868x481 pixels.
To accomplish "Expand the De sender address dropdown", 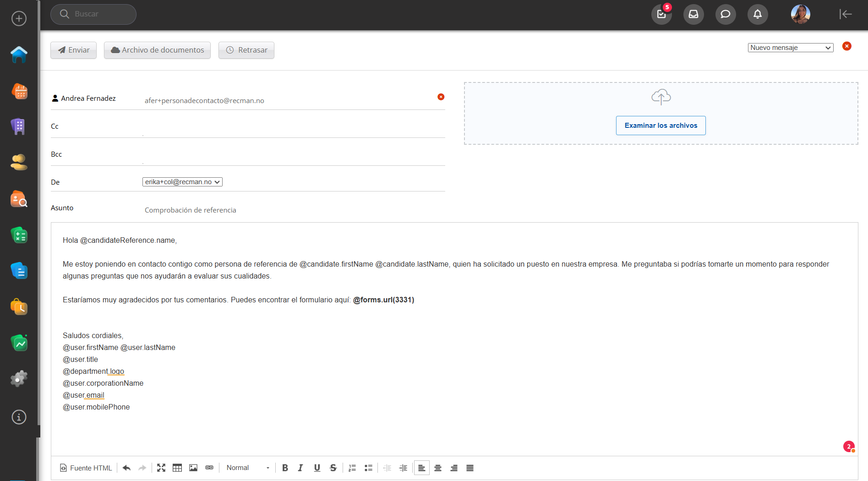I will coord(182,182).
